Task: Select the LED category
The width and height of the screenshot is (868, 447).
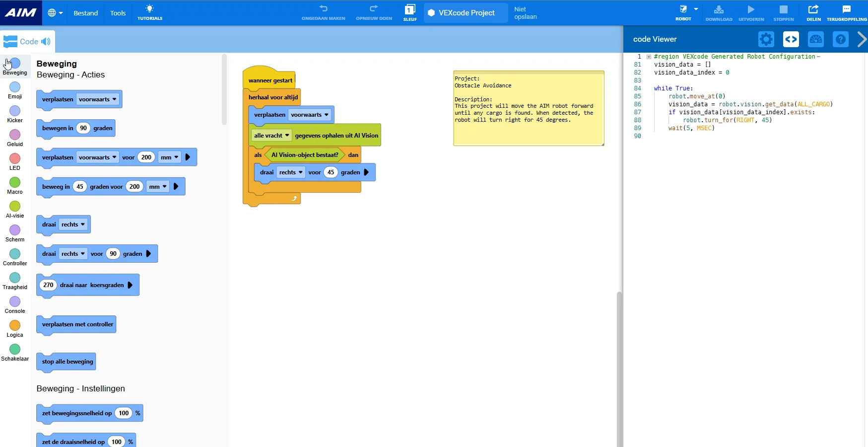Action: point(15,162)
